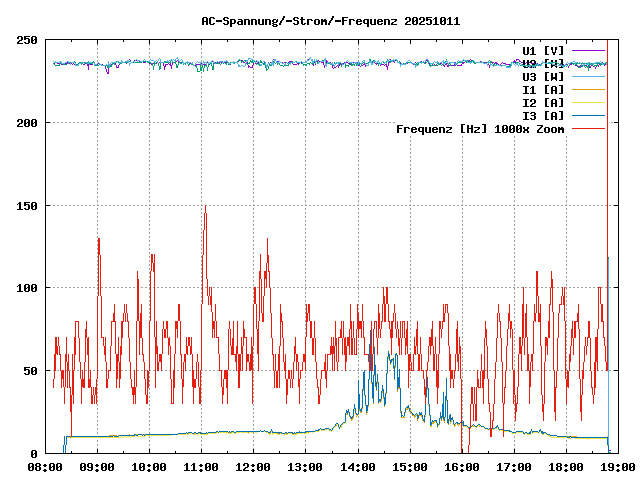Click the 250 y-axis value label
Image resolution: width=640 pixels, height=480 pixels.
point(27,40)
